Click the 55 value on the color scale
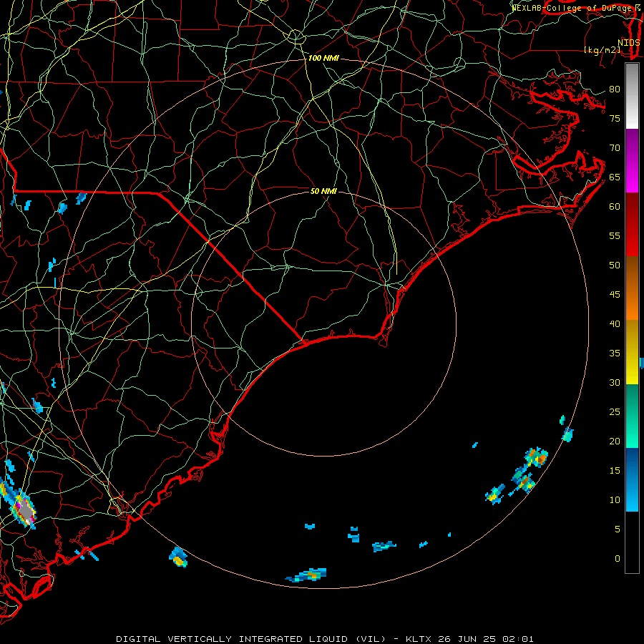The image size is (644, 644). pos(615,236)
